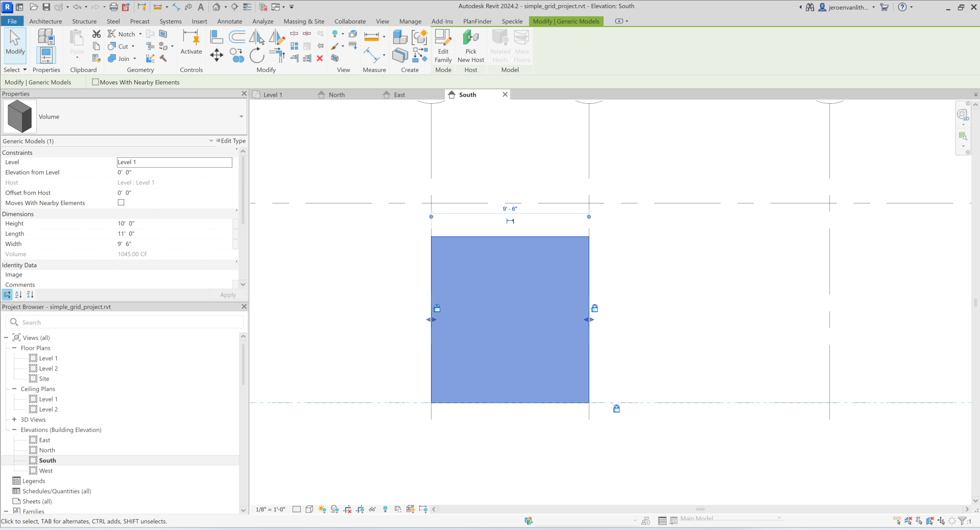980x530 pixels.
Task: Click the Pick New Host tool
Action: point(470,46)
